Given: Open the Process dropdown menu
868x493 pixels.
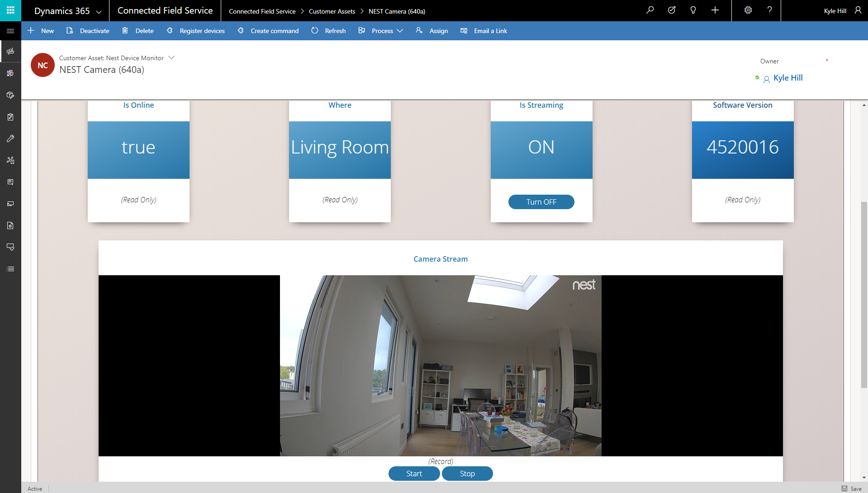Looking at the screenshot, I should click(x=380, y=31).
